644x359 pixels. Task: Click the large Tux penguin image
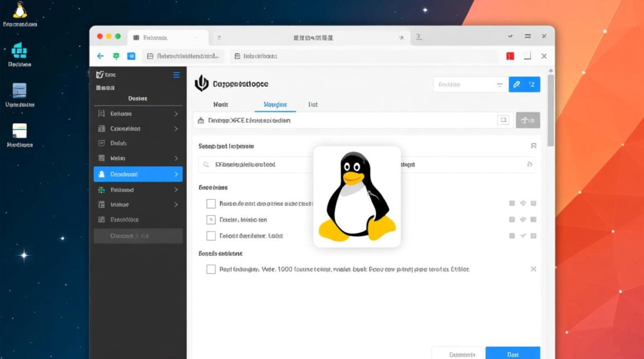point(357,196)
